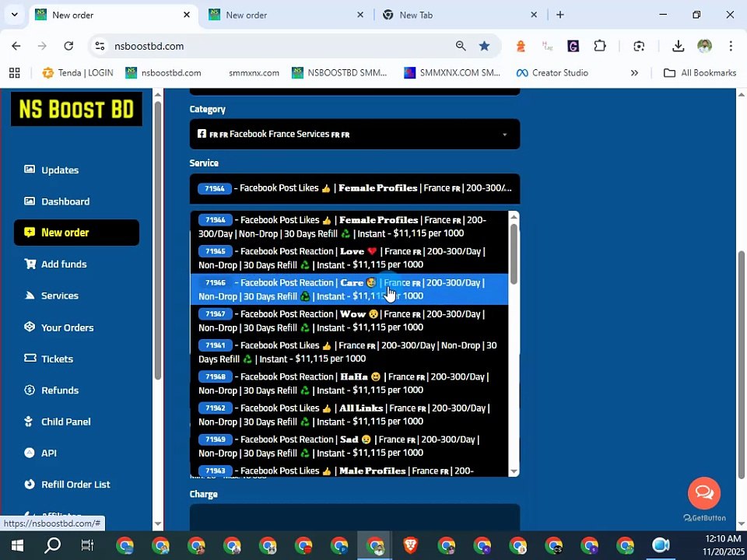Open Refunds page

[51, 390]
